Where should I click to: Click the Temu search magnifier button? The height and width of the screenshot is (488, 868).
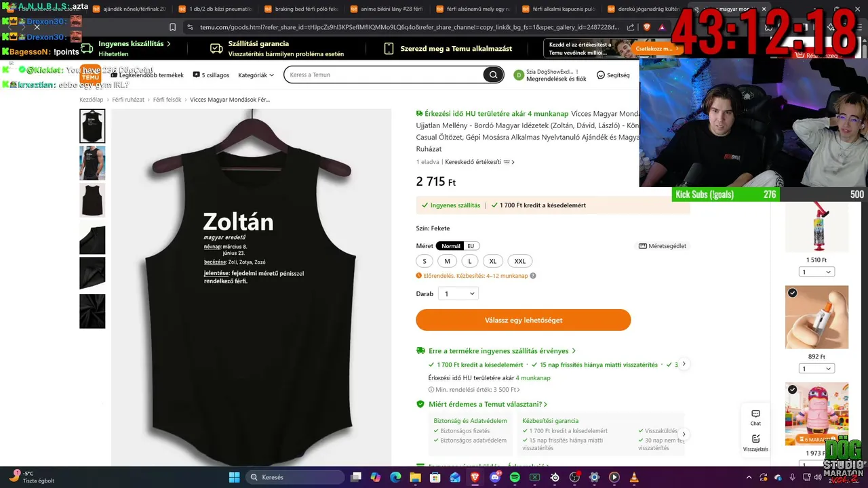click(x=493, y=75)
